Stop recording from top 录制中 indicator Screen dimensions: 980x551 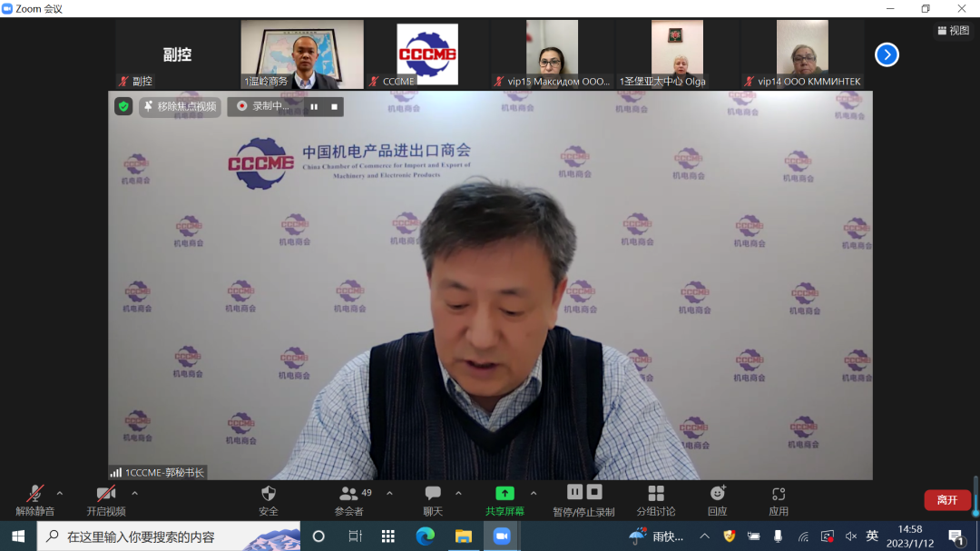click(334, 107)
